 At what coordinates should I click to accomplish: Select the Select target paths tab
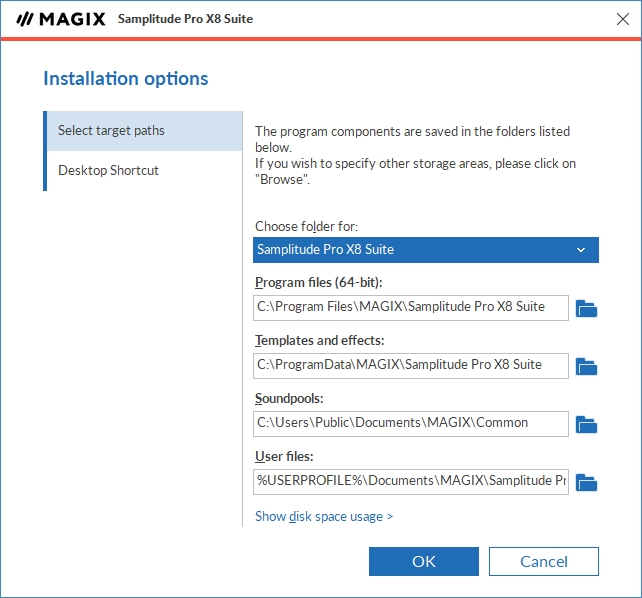click(x=144, y=131)
